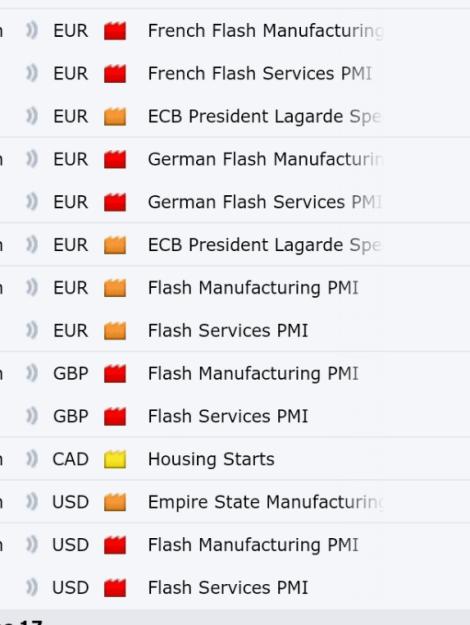The width and height of the screenshot is (470, 625).
Task: Toggle alert sound icon for French Flash Services
Action: click(32, 73)
